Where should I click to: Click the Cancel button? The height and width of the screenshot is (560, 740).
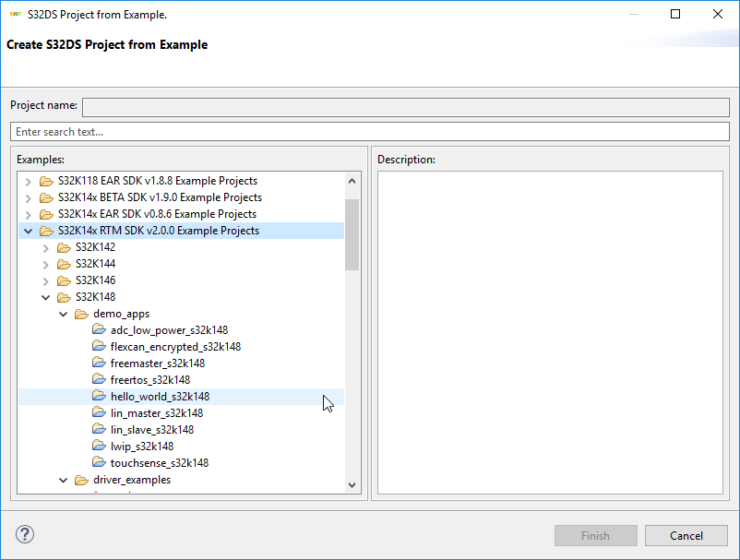pyautogui.click(x=686, y=535)
